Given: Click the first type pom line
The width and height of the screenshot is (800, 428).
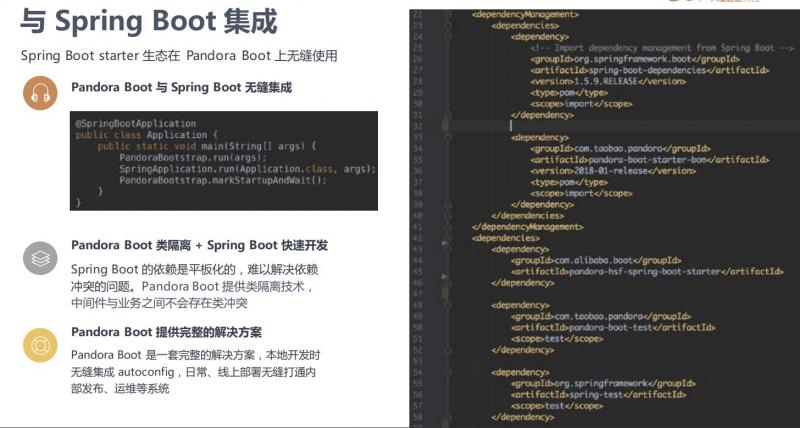Looking at the screenshot, I should click(569, 93).
